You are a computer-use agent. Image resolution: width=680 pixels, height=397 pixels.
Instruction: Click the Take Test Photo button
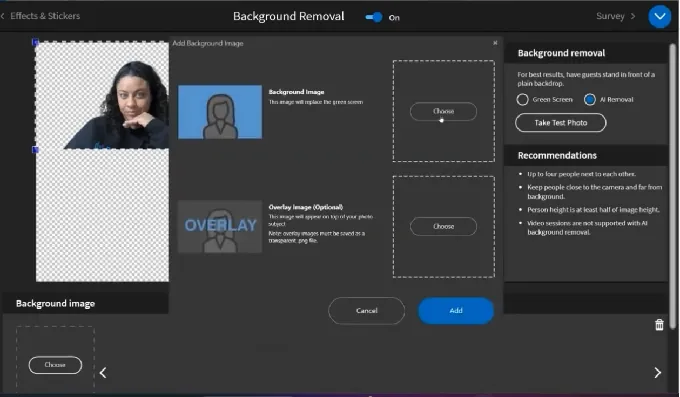tap(560, 123)
